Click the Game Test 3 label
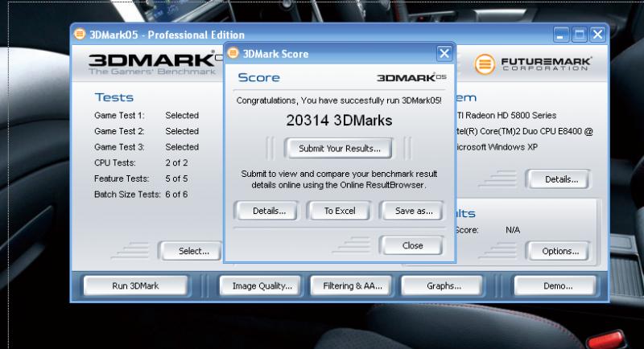Screen dimensions: 644x349 pyautogui.click(x=119, y=147)
